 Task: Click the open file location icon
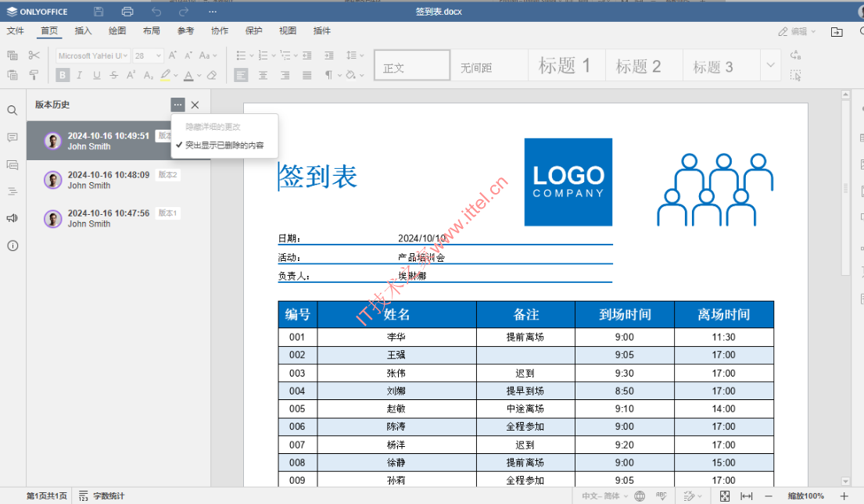coord(837,32)
